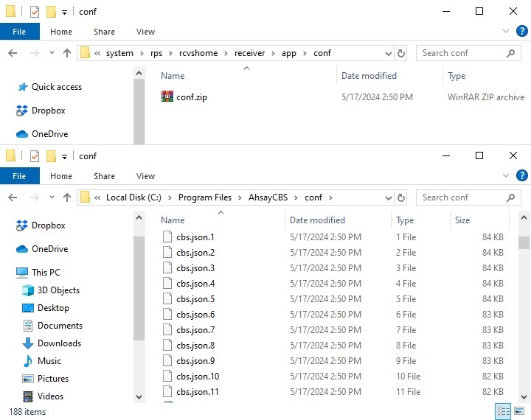
Task: Open Videos film icon in sidebar
Action: pos(28,396)
